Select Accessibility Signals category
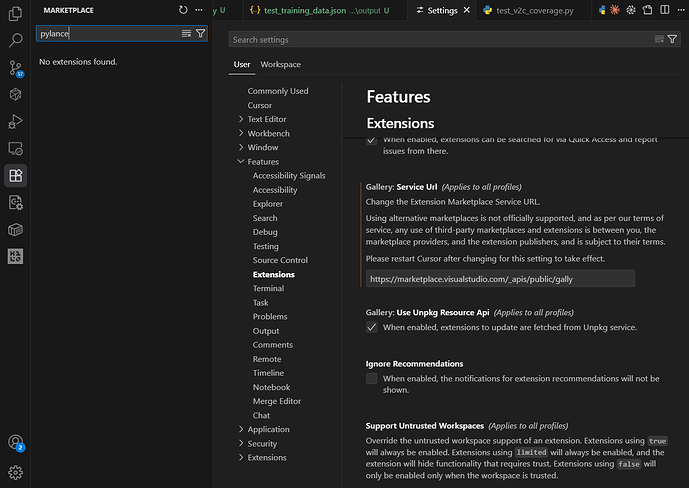This screenshot has width=689, height=488. (x=289, y=176)
